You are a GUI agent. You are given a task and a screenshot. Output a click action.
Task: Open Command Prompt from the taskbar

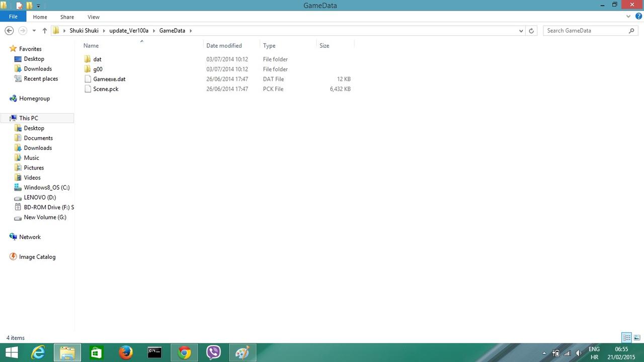pos(154,353)
